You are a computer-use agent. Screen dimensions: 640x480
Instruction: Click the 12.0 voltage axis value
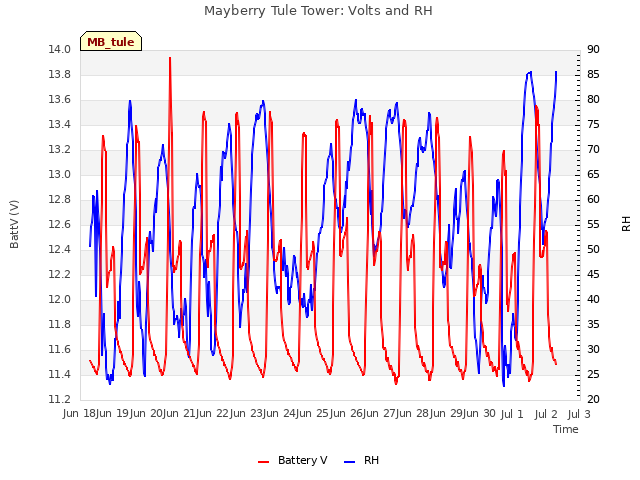click(x=60, y=299)
